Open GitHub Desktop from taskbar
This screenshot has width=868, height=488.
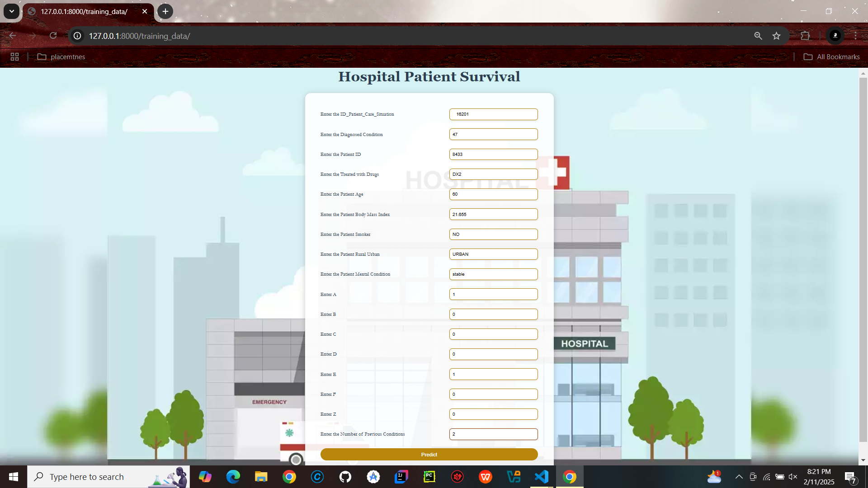point(345,477)
